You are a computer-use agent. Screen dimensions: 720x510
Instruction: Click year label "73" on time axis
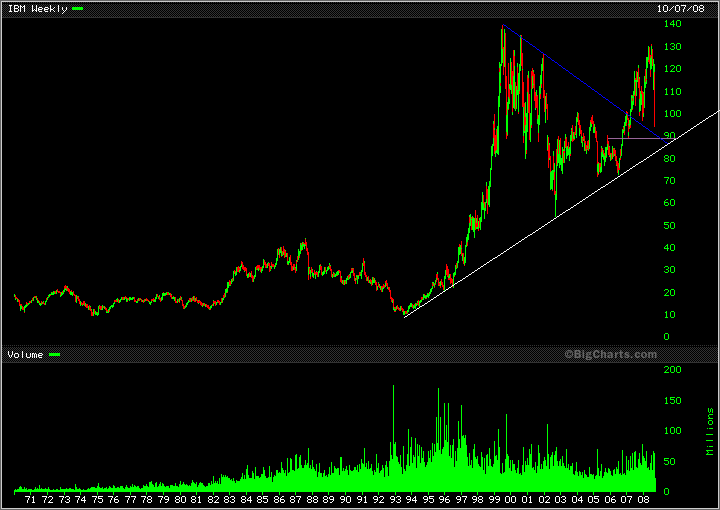[64, 499]
